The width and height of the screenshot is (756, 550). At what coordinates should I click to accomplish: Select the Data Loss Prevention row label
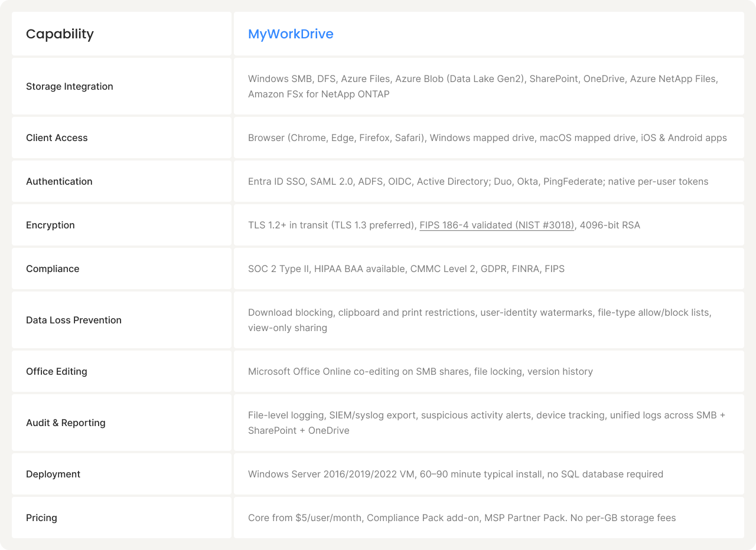[74, 320]
